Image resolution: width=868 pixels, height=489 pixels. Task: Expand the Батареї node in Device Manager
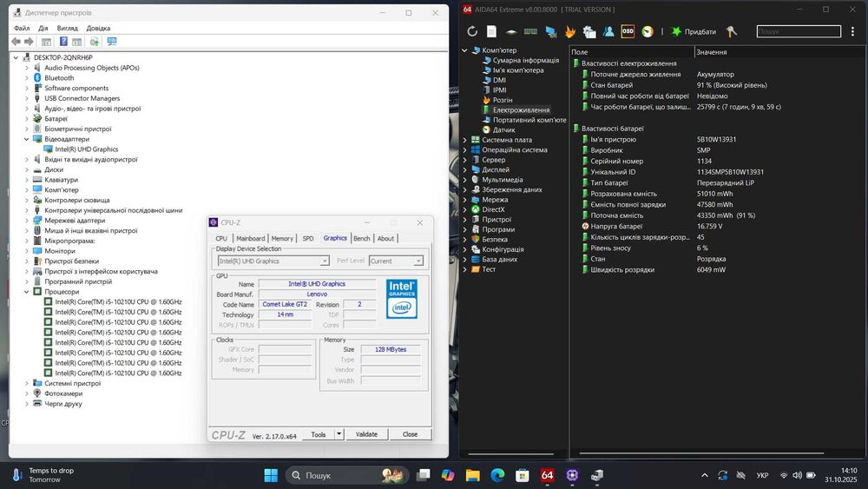tap(27, 118)
